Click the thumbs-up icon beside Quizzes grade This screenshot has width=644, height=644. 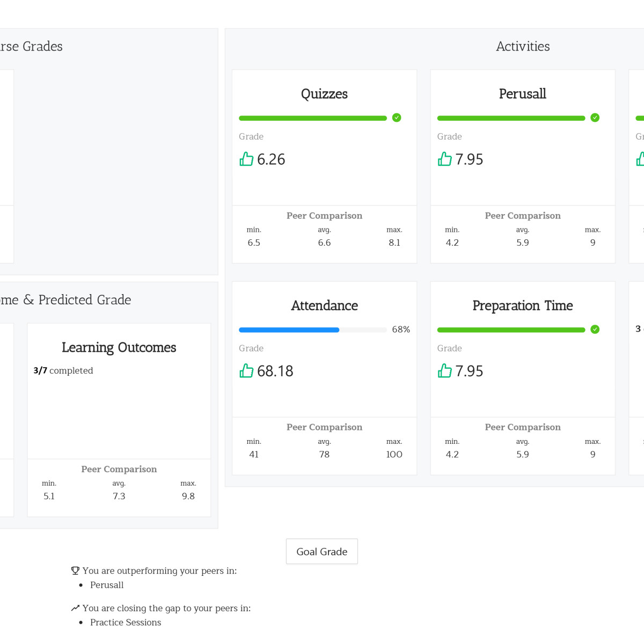tap(246, 159)
